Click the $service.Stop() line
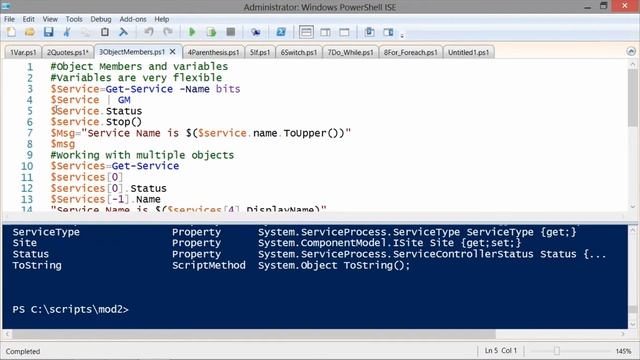 coord(96,122)
